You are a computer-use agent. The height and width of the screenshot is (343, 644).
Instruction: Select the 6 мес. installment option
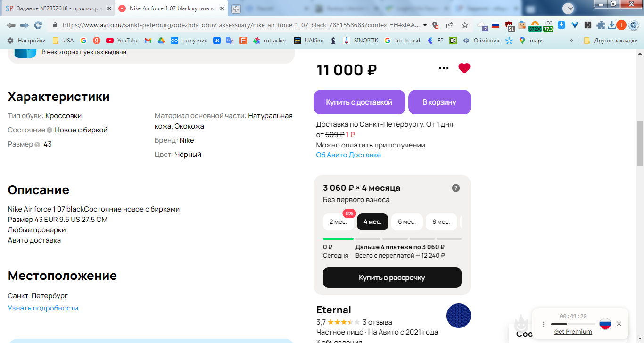407,222
